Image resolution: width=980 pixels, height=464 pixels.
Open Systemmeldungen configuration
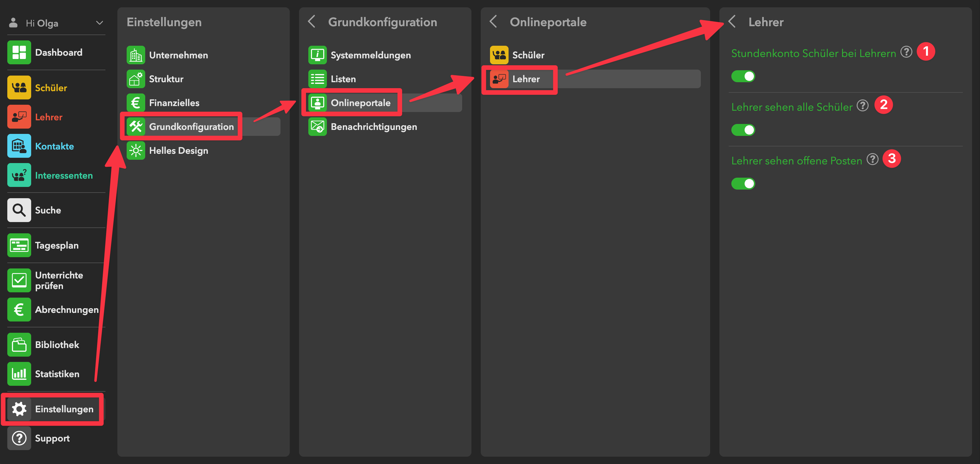(385, 55)
